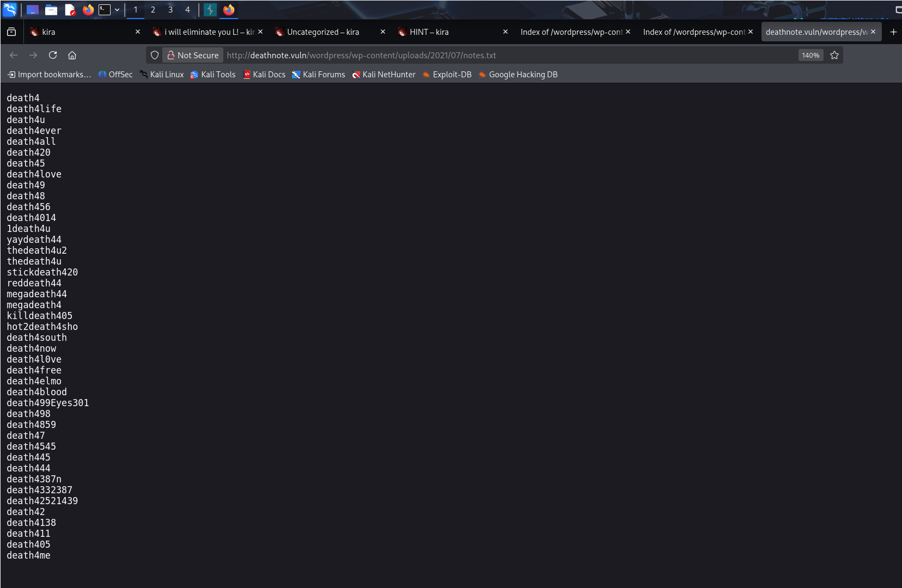This screenshot has height=588, width=902.
Task: Switch to workspace 1
Action: [136, 9]
